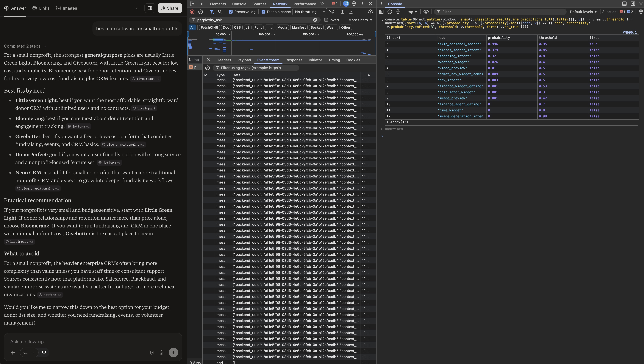Open the No throttling dropdown
This screenshot has height=364, width=644.
tap(310, 12)
